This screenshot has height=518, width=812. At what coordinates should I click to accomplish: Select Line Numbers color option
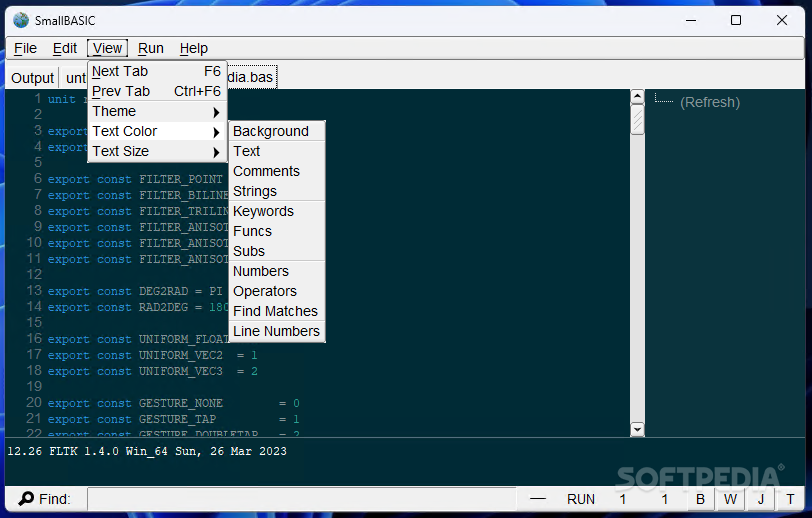point(277,331)
